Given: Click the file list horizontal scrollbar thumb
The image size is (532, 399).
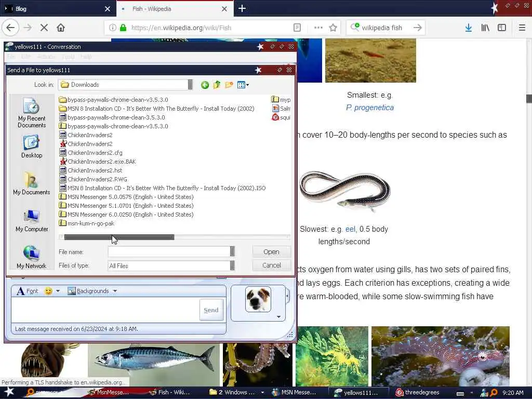Looking at the screenshot, I should pos(119,237).
